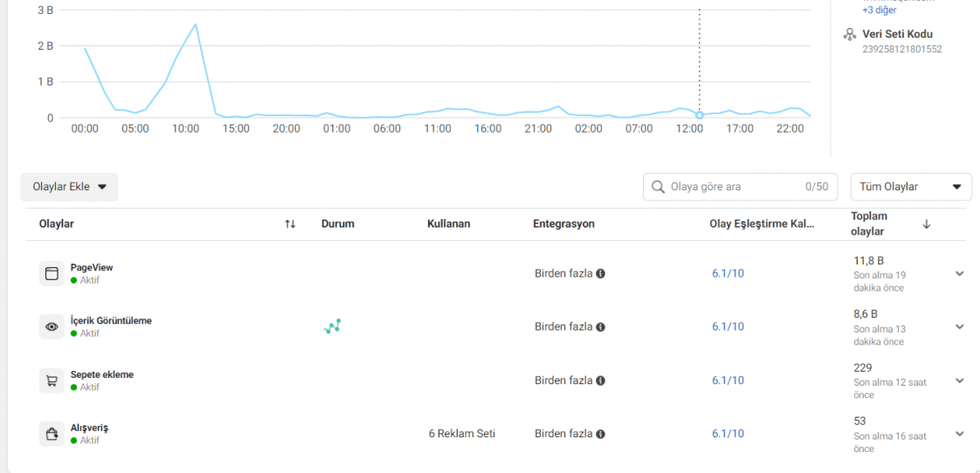
Task: Click the Alışveriş event name
Action: tap(90, 428)
